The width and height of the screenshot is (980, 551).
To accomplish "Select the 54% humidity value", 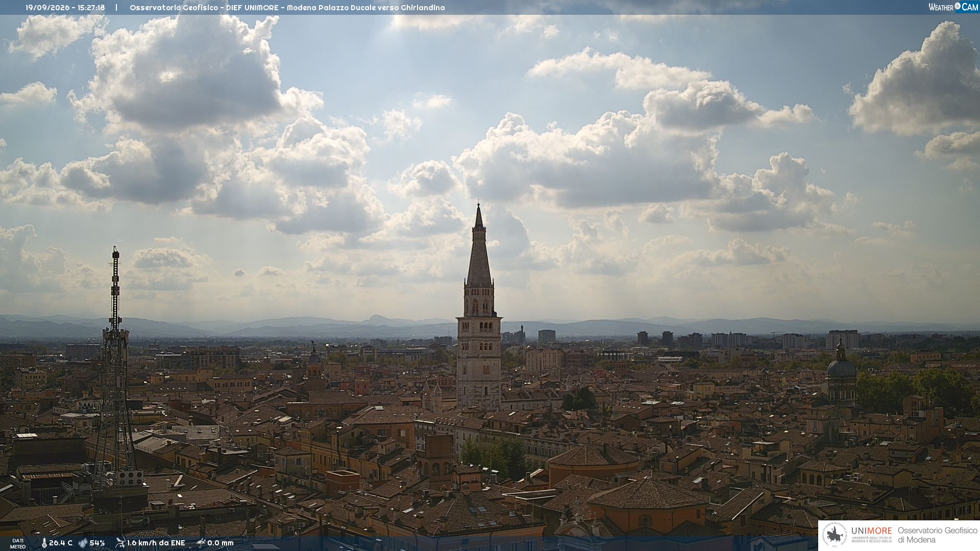I will point(97,543).
